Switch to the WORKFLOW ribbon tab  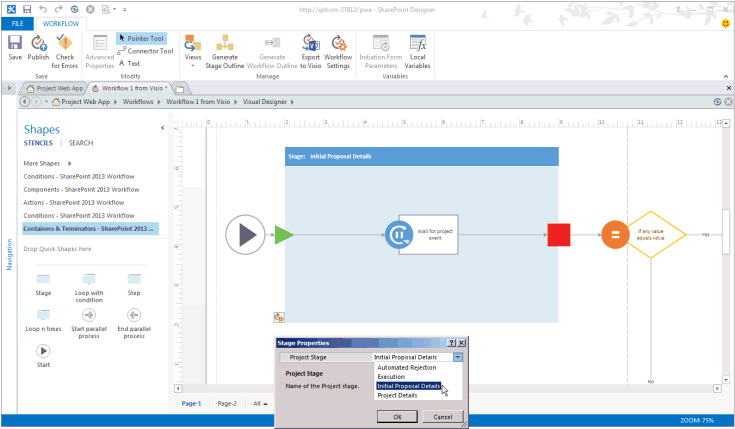(x=60, y=23)
